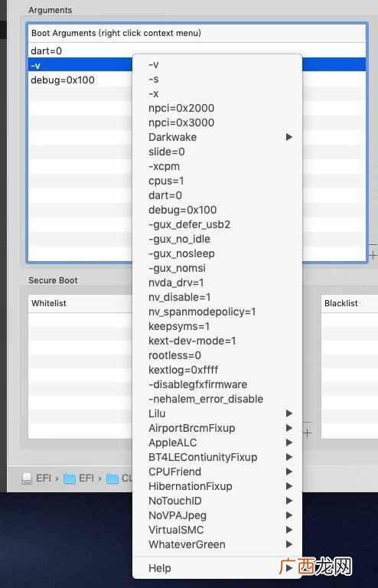Expand the Darkwake submenu arrow
Viewport: 378px width, 588px height.
point(288,137)
